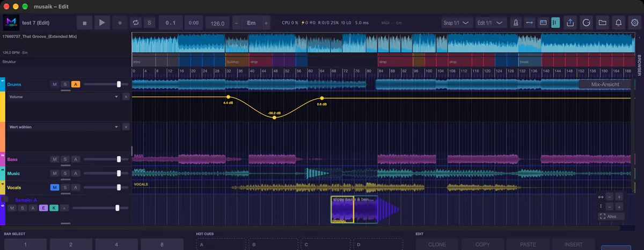This screenshot has height=250, width=644.
Task: Start playback with the play button
Action: click(101, 23)
